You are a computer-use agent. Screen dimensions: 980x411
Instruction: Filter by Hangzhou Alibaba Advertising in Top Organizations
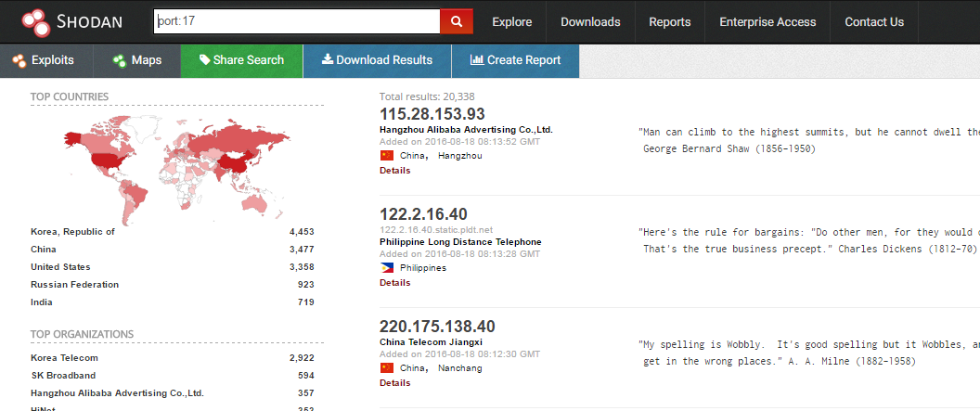pyautogui.click(x=118, y=392)
